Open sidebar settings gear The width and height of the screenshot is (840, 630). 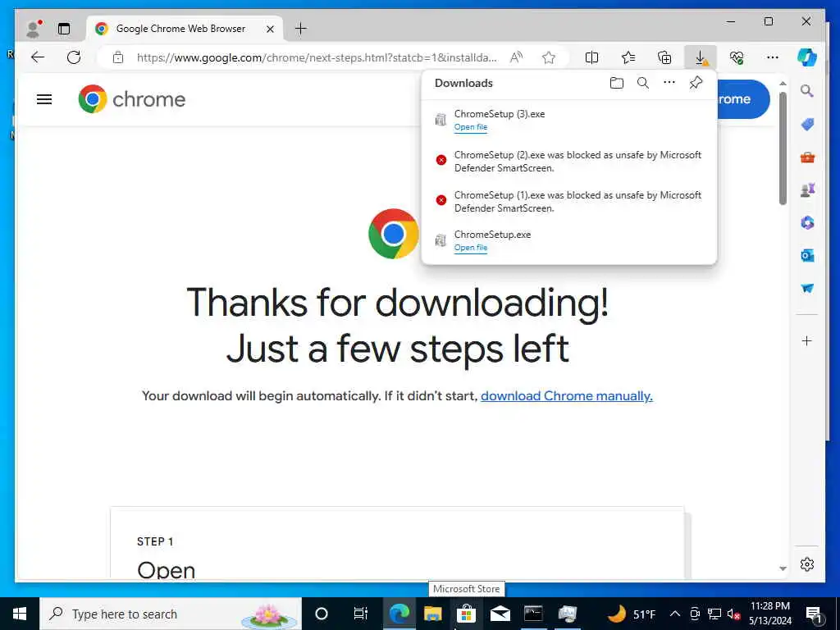[x=807, y=564]
